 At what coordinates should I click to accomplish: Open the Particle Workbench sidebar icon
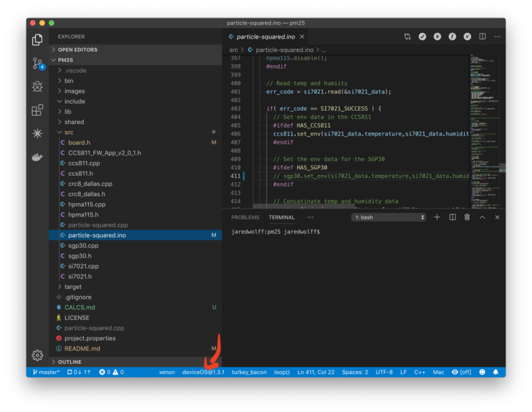click(37, 133)
